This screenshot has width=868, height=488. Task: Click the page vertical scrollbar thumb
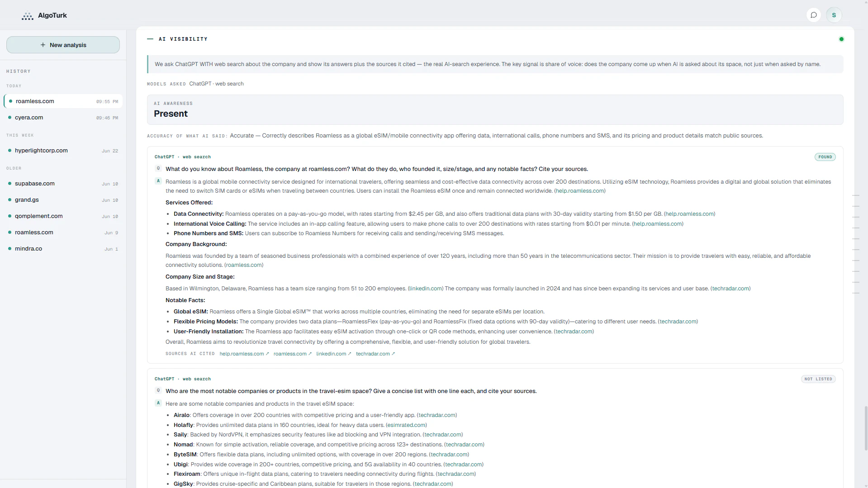point(866,428)
